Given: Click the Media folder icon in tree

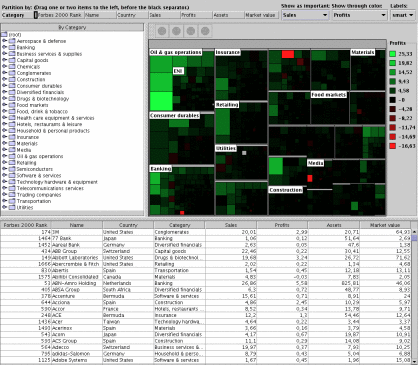Looking at the screenshot, I should (12, 150).
